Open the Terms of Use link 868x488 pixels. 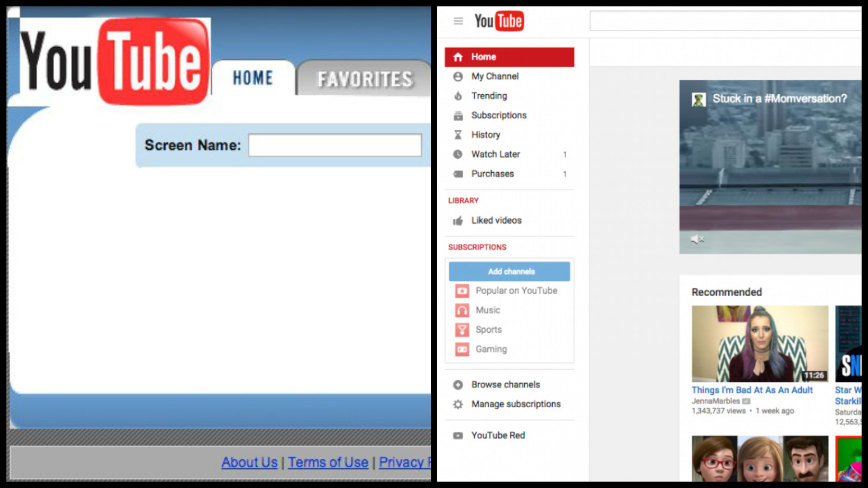(x=328, y=463)
